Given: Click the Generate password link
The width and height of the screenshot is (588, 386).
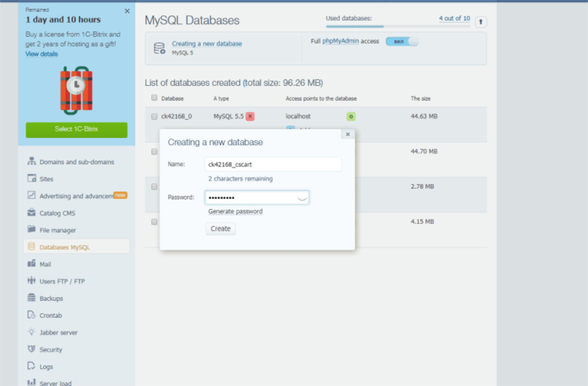Looking at the screenshot, I should [x=236, y=212].
